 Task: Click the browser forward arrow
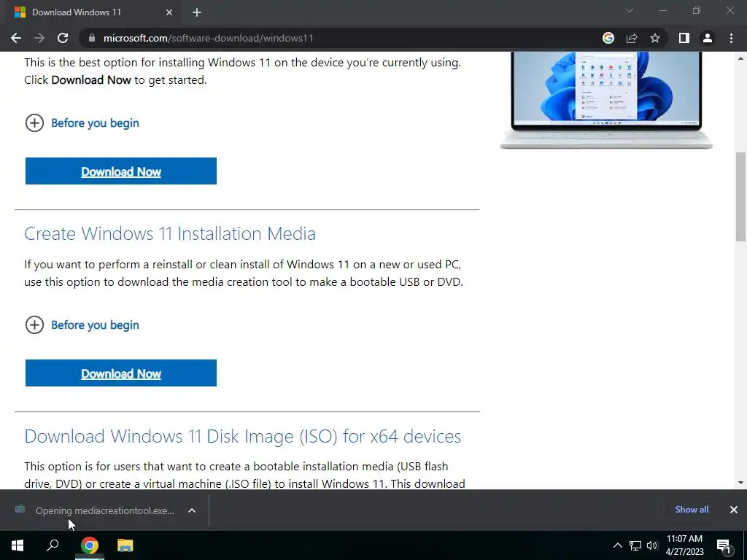[39, 38]
